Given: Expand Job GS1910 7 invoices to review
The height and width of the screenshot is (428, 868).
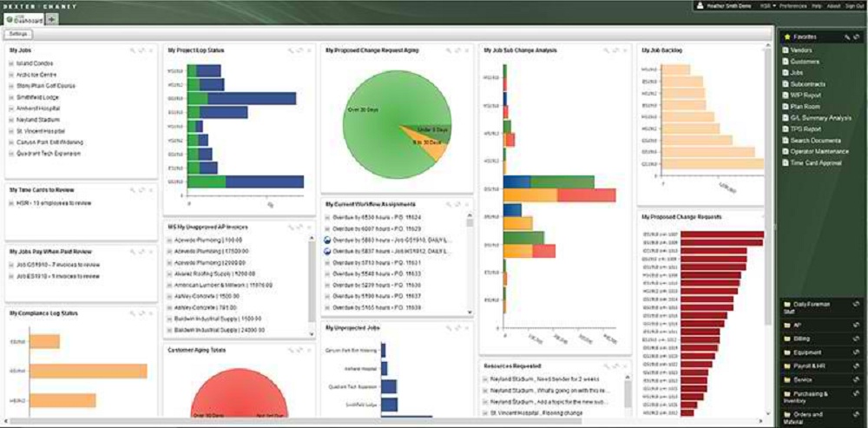Looking at the screenshot, I should (x=11, y=265).
